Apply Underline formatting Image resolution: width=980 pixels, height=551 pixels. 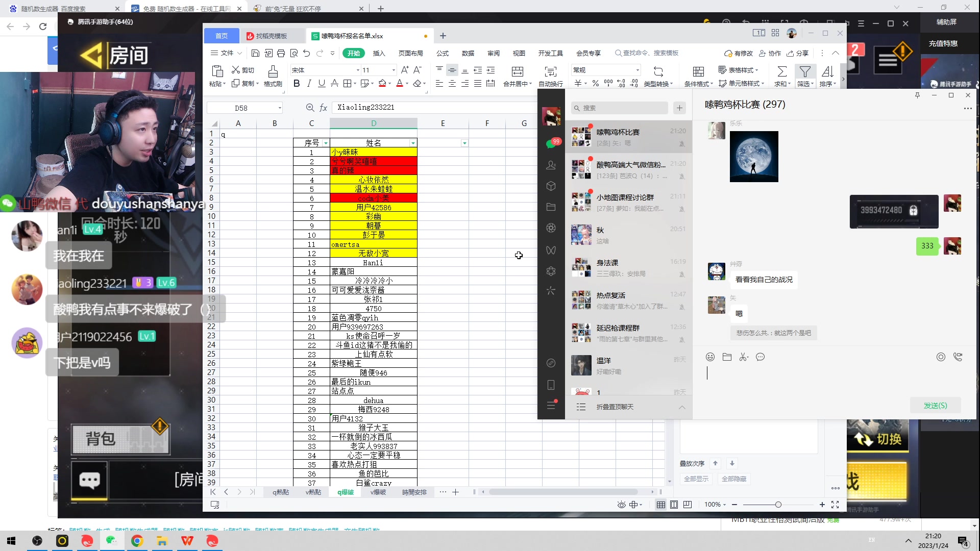click(322, 83)
